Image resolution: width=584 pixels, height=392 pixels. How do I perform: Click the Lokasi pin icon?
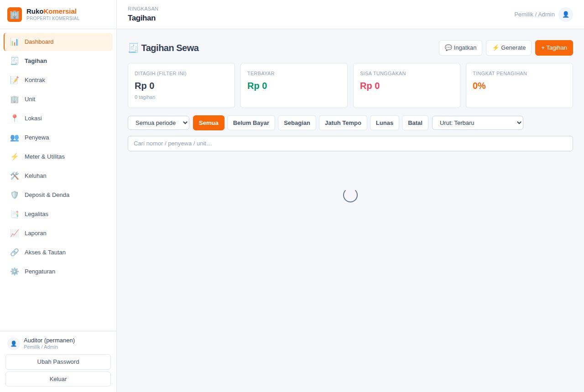tap(15, 119)
